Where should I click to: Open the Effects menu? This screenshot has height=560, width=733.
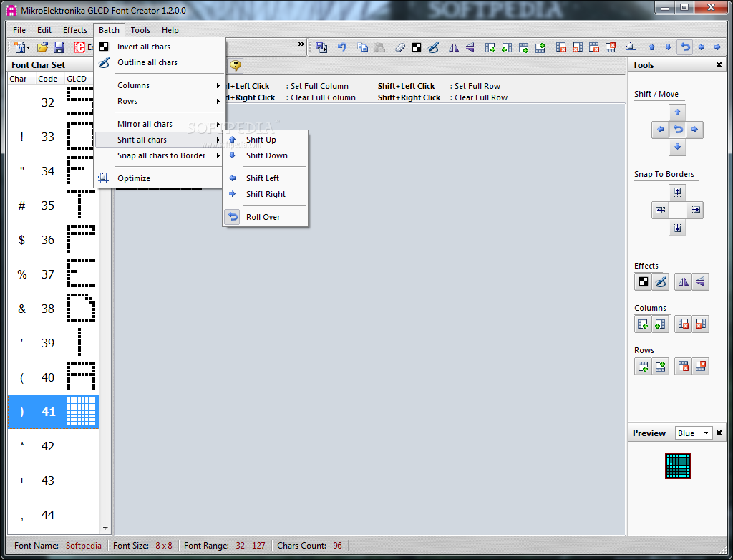click(74, 30)
